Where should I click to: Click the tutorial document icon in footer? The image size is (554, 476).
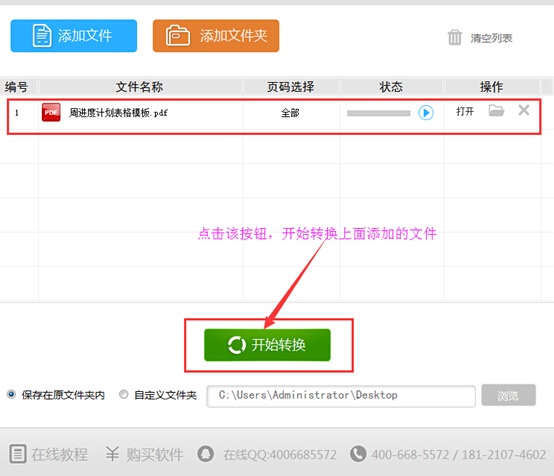pos(18,454)
